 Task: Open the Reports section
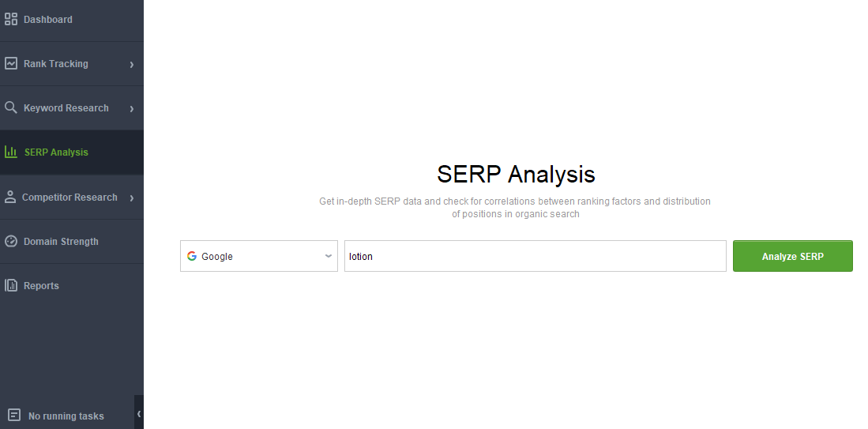click(71, 286)
